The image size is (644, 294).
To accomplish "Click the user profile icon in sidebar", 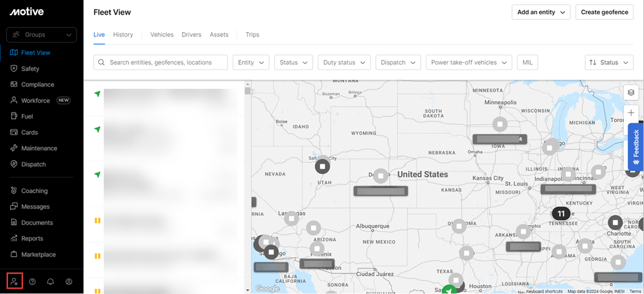I will click(x=69, y=281).
